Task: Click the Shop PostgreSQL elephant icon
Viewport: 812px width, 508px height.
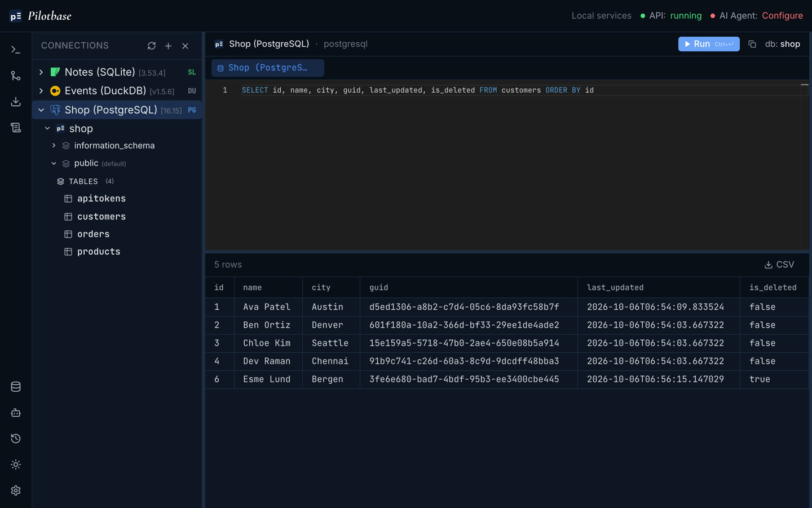Action: pyautogui.click(x=55, y=110)
